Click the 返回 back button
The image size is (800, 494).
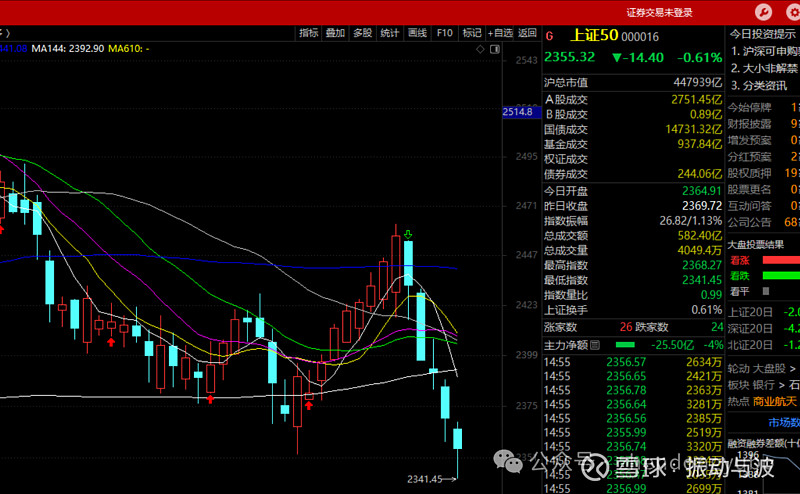tap(527, 33)
